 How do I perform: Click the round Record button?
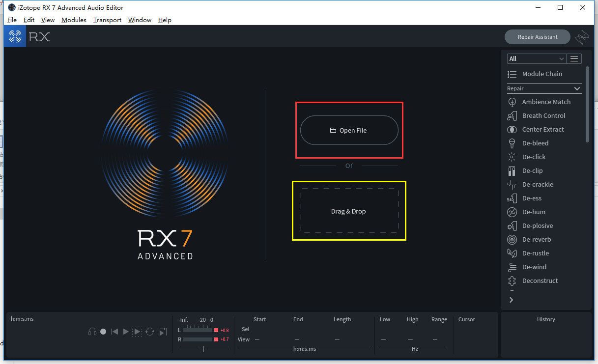[103, 332]
